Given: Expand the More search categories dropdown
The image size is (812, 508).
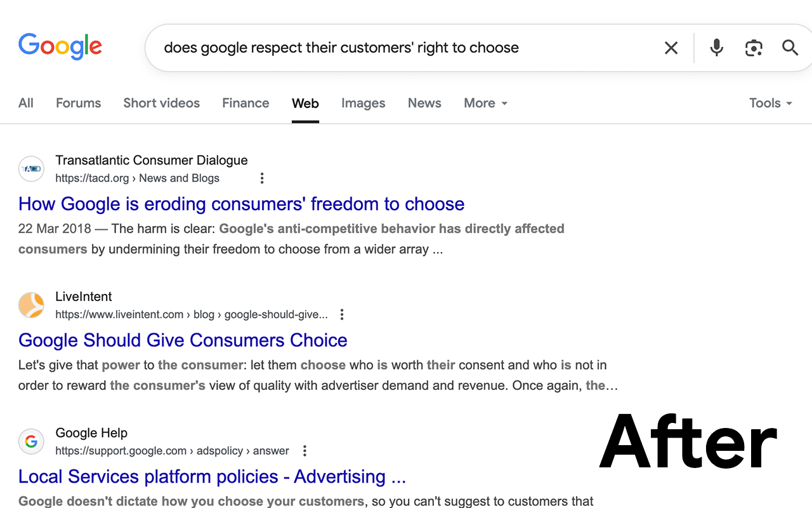Looking at the screenshot, I should pos(485,103).
